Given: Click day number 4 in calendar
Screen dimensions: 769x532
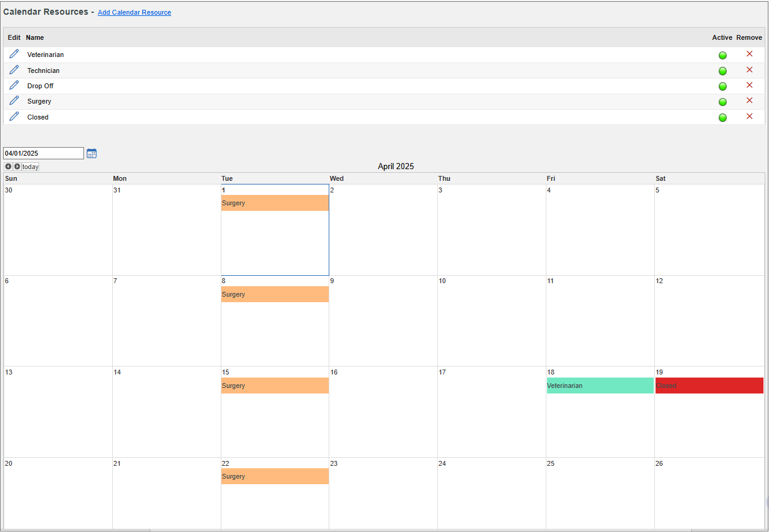Looking at the screenshot, I should pyautogui.click(x=549, y=190).
